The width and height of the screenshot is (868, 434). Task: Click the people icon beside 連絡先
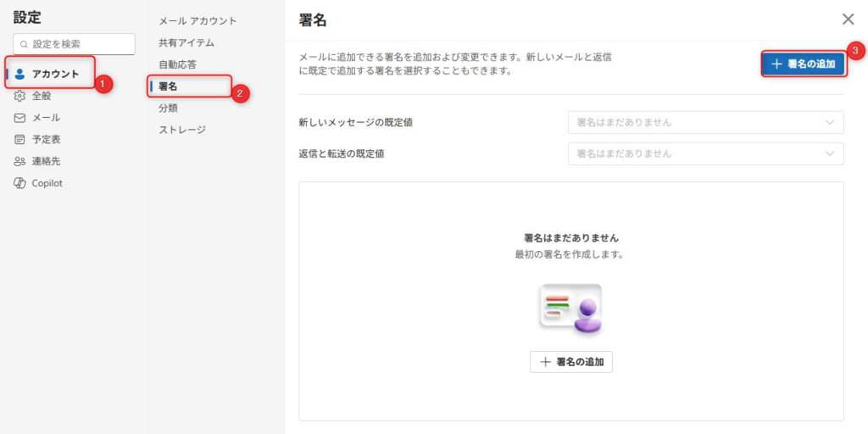click(x=20, y=161)
